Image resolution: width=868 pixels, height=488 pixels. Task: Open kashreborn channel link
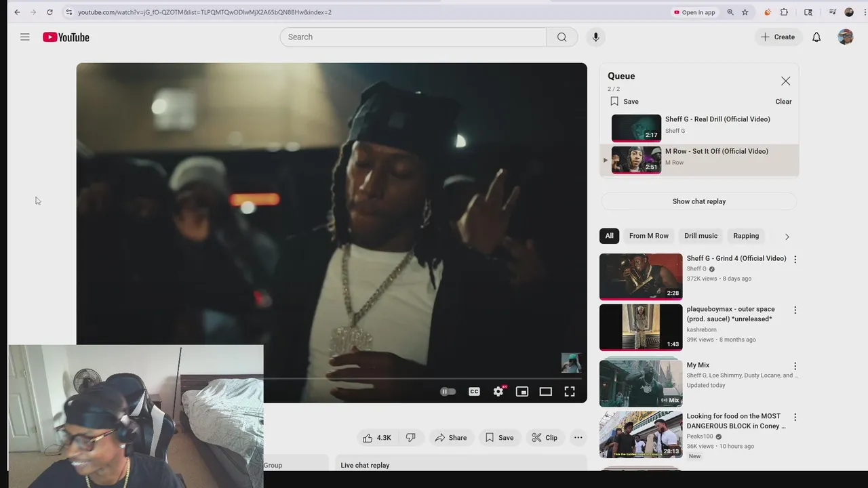(x=701, y=330)
